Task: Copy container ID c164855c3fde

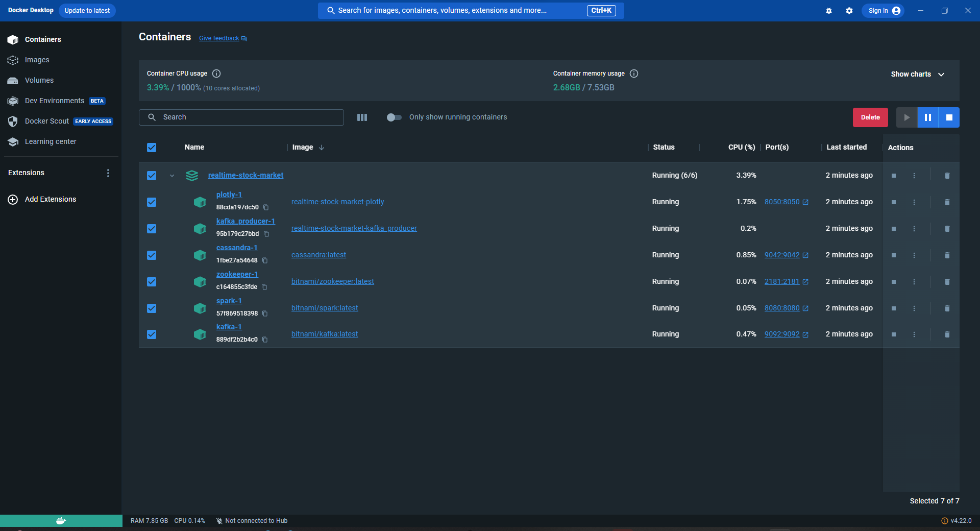Action: (264, 287)
